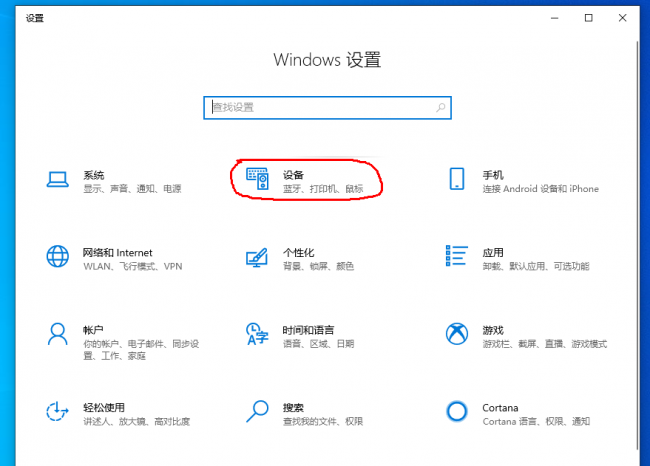Maximize the 设置 window
This screenshot has width=650, height=466.
pyautogui.click(x=588, y=18)
